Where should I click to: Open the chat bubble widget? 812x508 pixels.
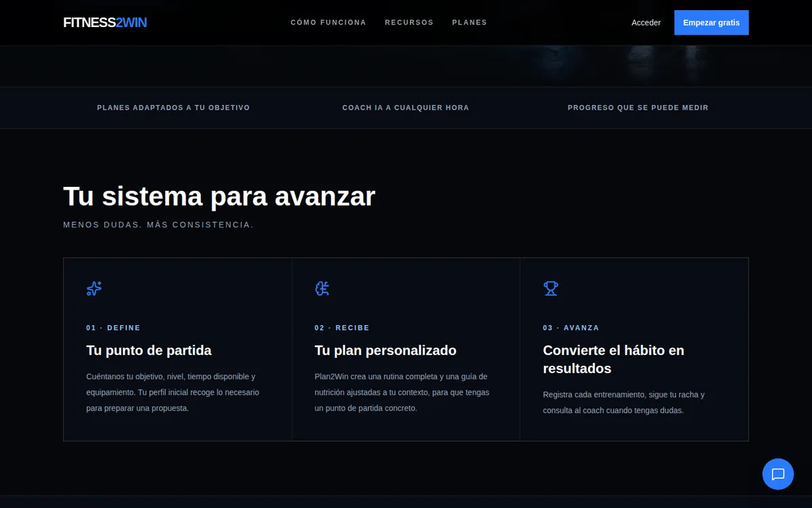click(777, 474)
